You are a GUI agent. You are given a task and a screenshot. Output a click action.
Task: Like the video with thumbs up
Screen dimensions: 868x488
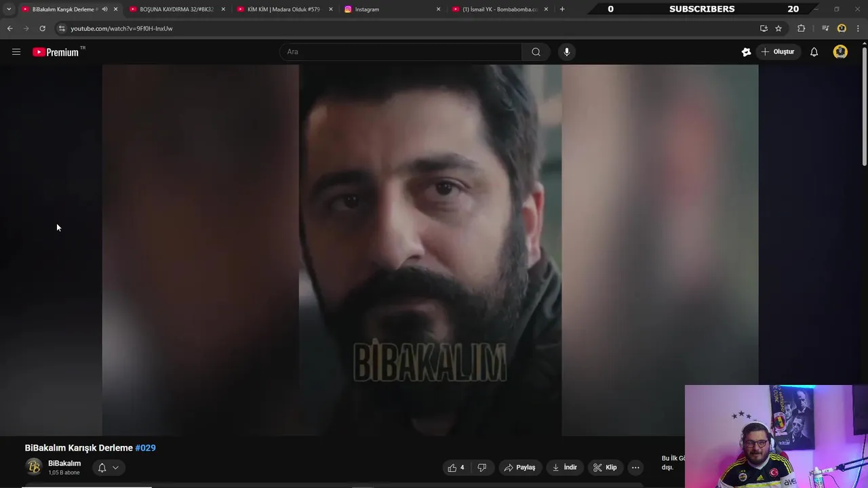(x=456, y=467)
